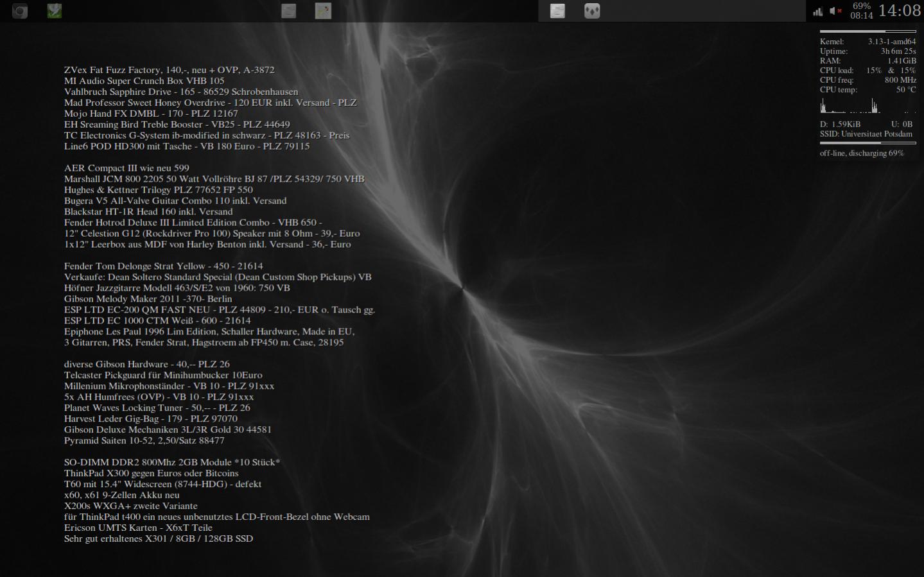The width and height of the screenshot is (924, 577).
Task: Click the 69% battery time readout
Action: (x=862, y=11)
